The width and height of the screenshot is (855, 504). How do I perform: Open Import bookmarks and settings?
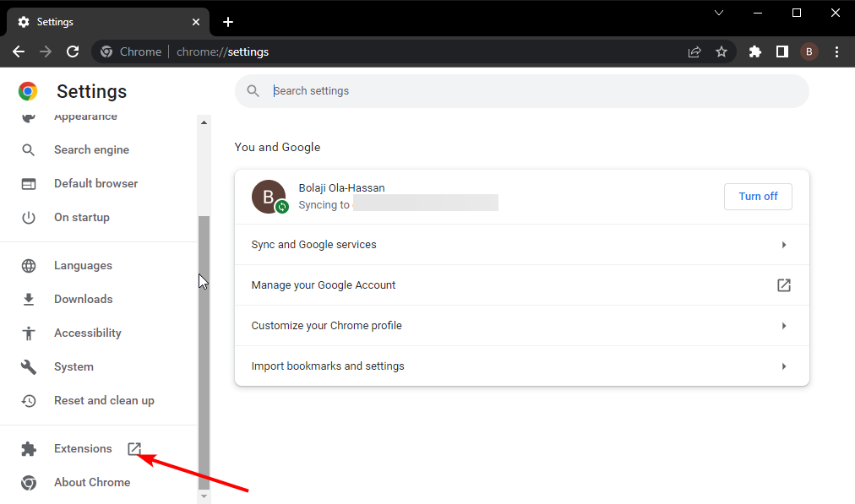tap(522, 366)
